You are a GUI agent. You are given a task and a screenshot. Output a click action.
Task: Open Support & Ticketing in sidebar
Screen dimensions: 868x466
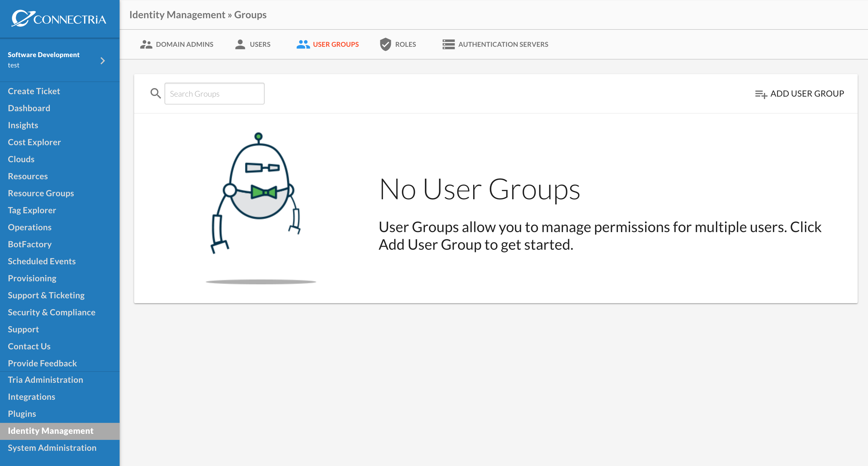[46, 295]
